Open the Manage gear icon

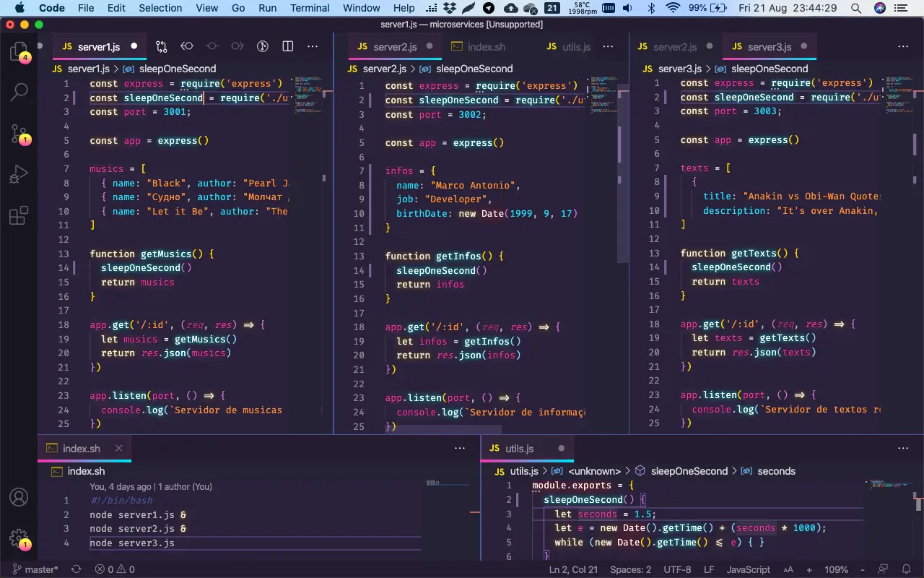[x=19, y=538]
